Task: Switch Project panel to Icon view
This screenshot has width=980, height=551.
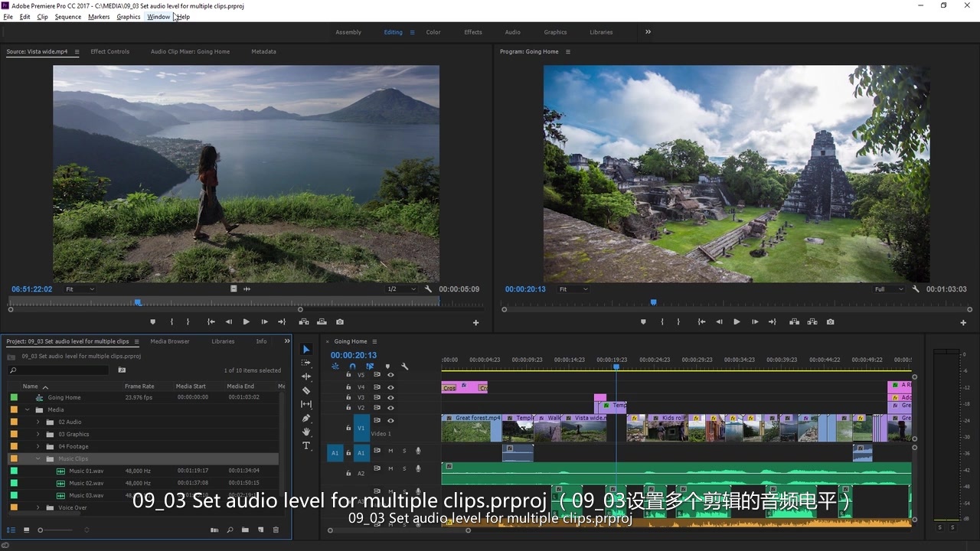Action: coord(26,530)
